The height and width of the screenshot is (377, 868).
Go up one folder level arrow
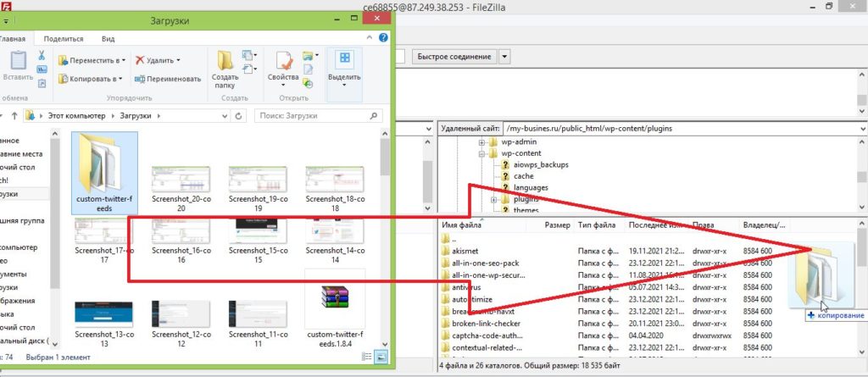point(14,115)
